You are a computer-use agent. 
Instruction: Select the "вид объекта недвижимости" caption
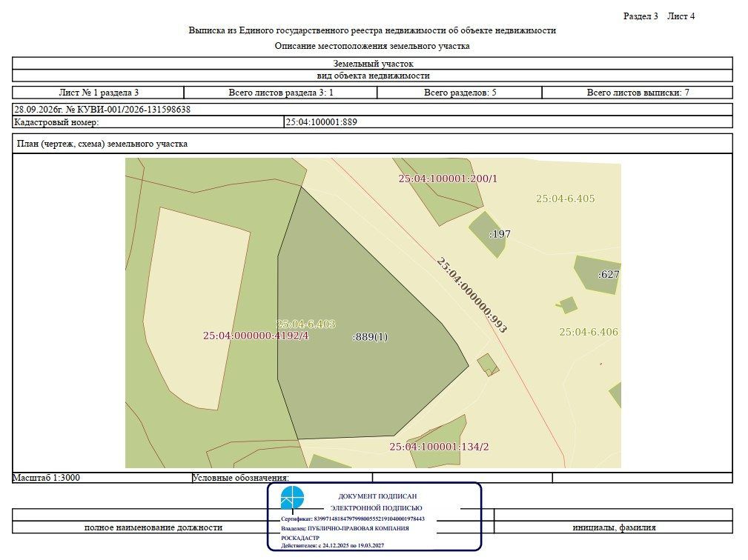click(x=373, y=76)
